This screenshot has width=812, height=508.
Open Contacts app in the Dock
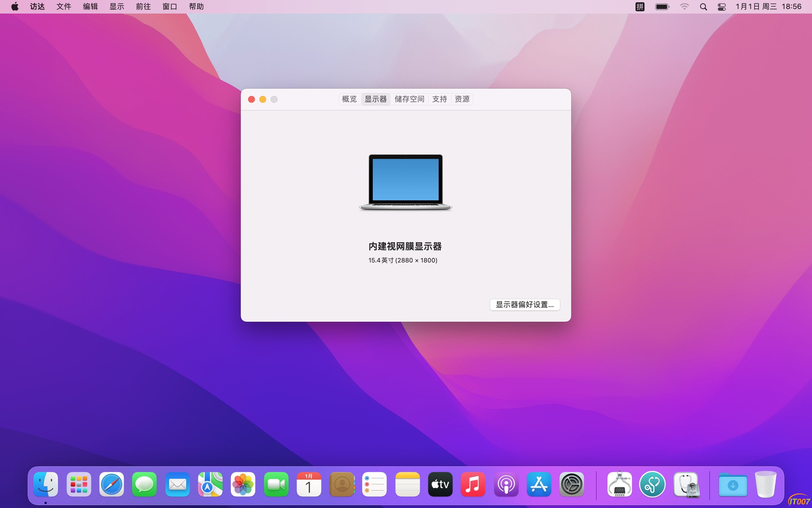coord(342,484)
